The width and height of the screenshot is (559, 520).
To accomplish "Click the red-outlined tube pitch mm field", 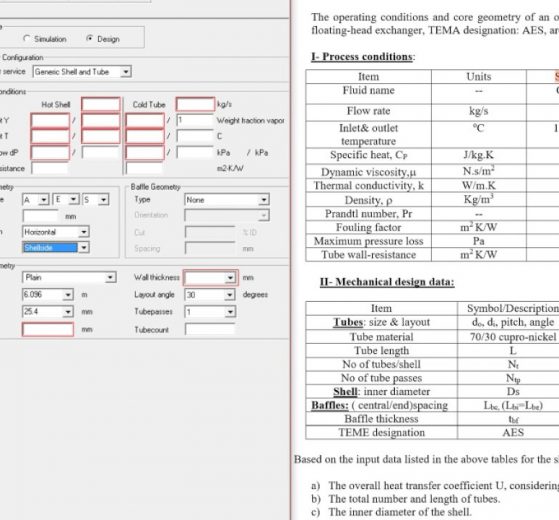I will click(x=48, y=329).
